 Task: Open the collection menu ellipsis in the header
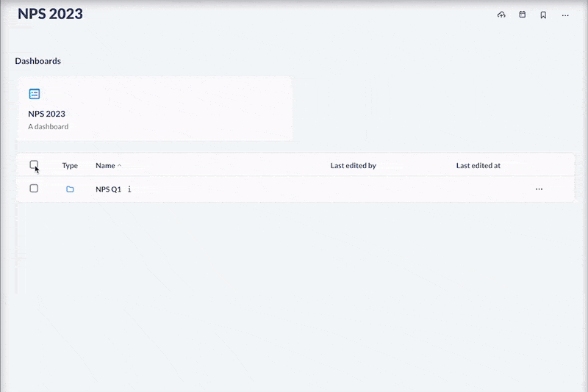(565, 15)
